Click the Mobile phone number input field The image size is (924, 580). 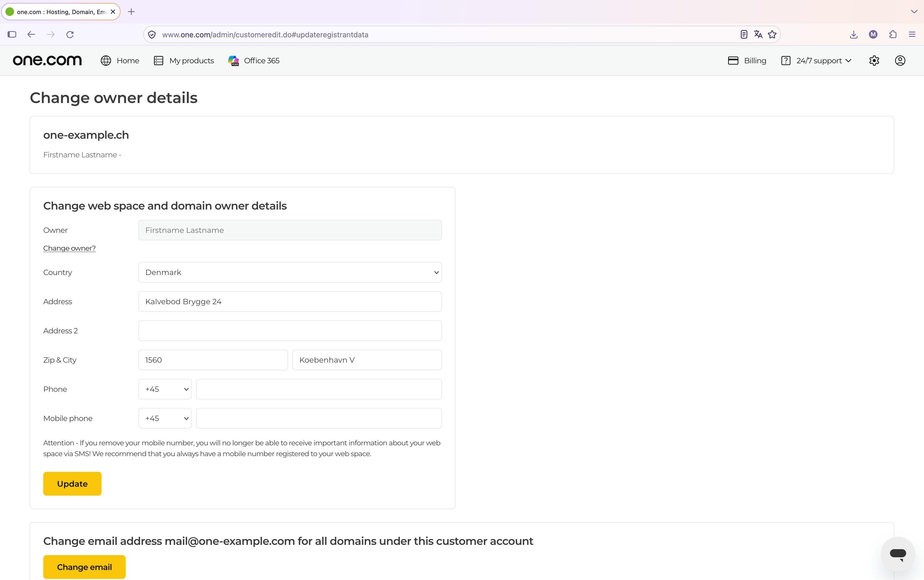pos(319,418)
